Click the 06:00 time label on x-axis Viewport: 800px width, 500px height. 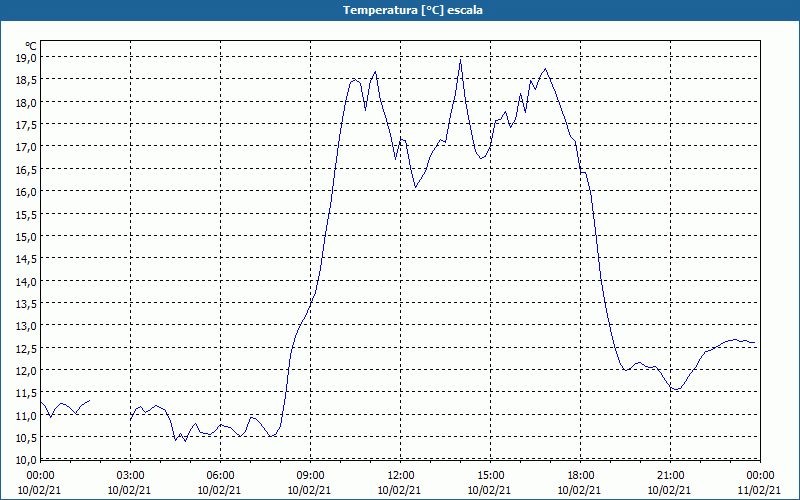220,476
